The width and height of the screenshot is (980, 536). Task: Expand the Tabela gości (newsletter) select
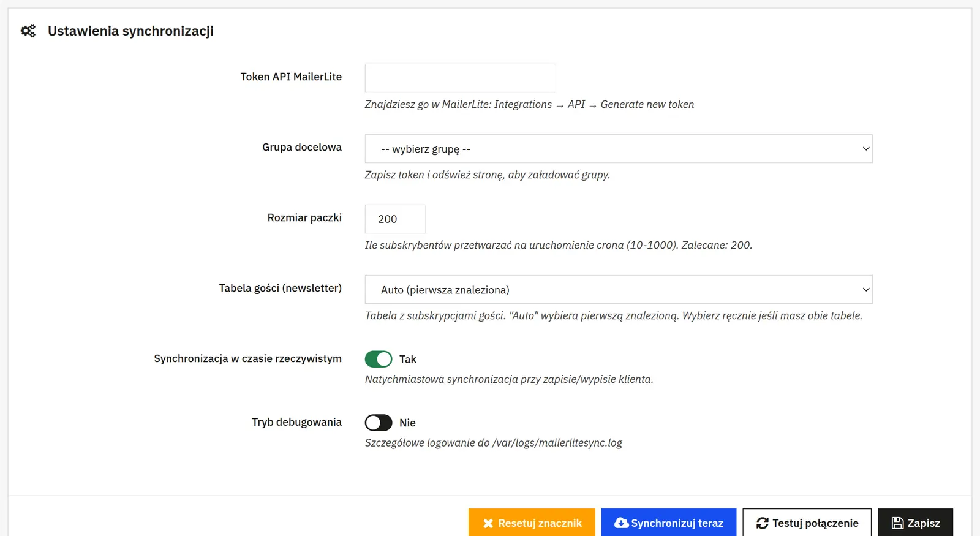pos(619,290)
